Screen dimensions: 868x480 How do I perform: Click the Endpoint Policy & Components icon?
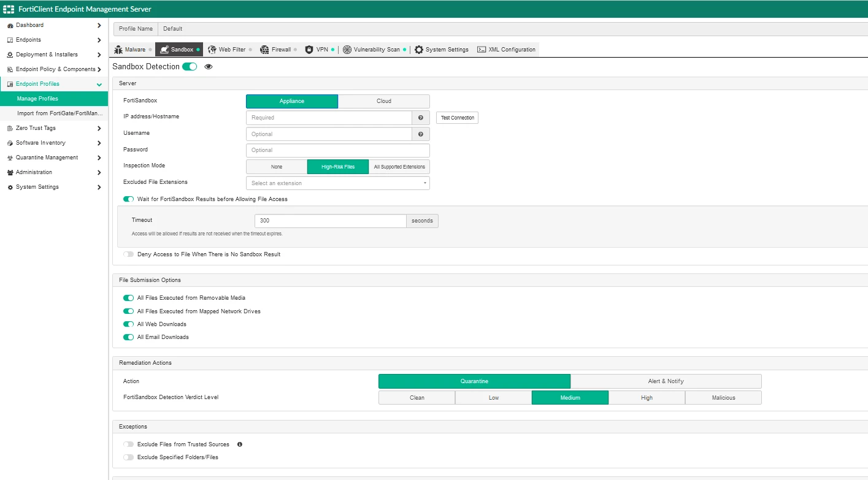(10, 69)
